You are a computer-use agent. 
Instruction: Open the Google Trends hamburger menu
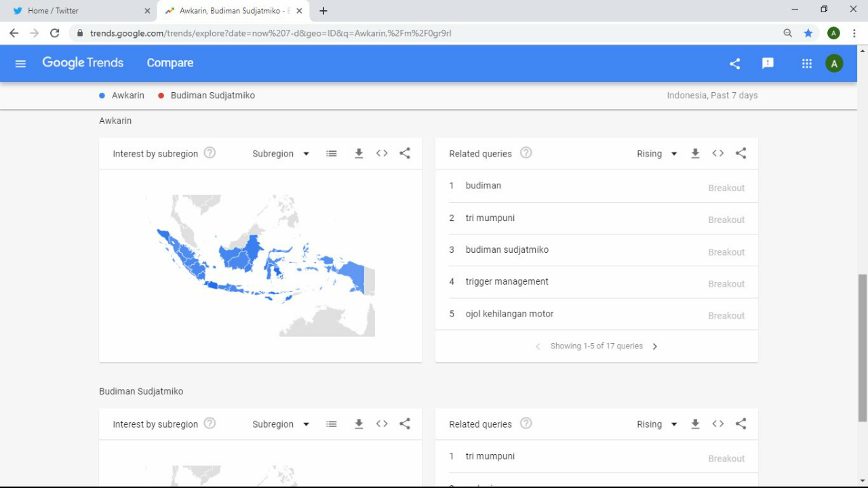pos(20,63)
